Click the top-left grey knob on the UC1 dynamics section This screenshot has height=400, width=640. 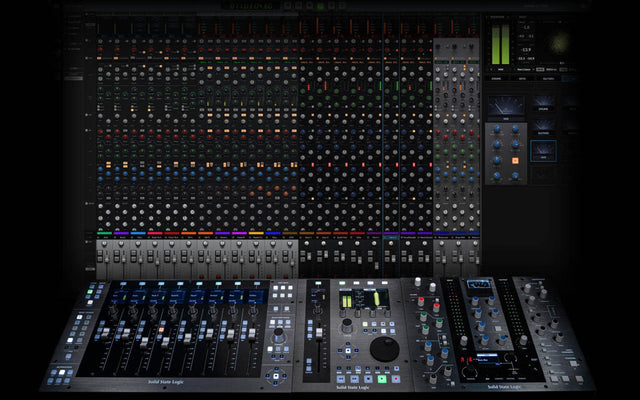(x=527, y=288)
